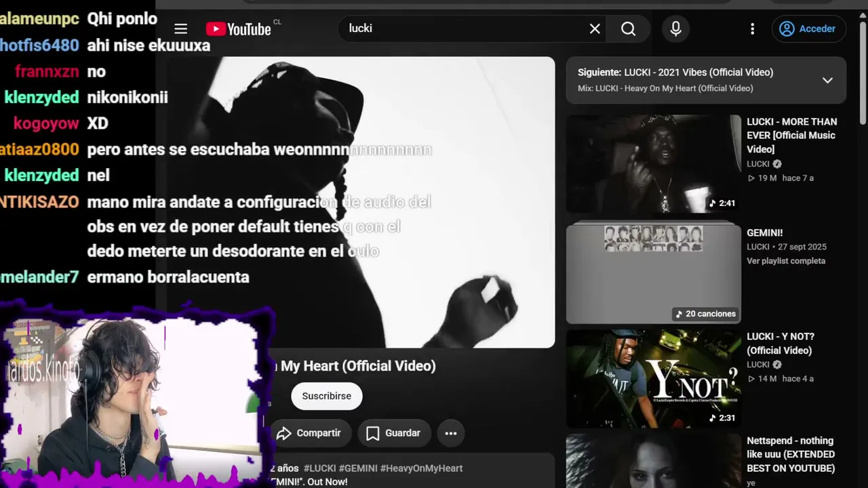Screen dimensions: 868x488
Task: Open the YouTube hamburger guide menu
Action: [x=180, y=28]
